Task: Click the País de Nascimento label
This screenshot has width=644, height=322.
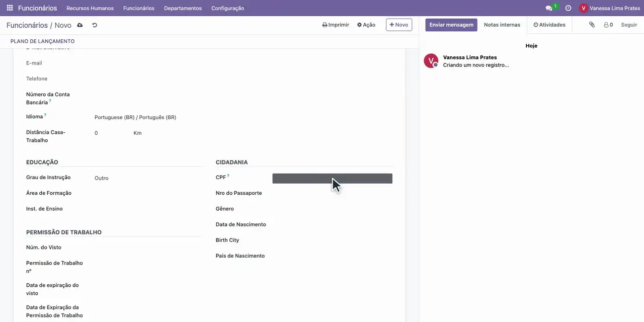Action: pyautogui.click(x=240, y=256)
